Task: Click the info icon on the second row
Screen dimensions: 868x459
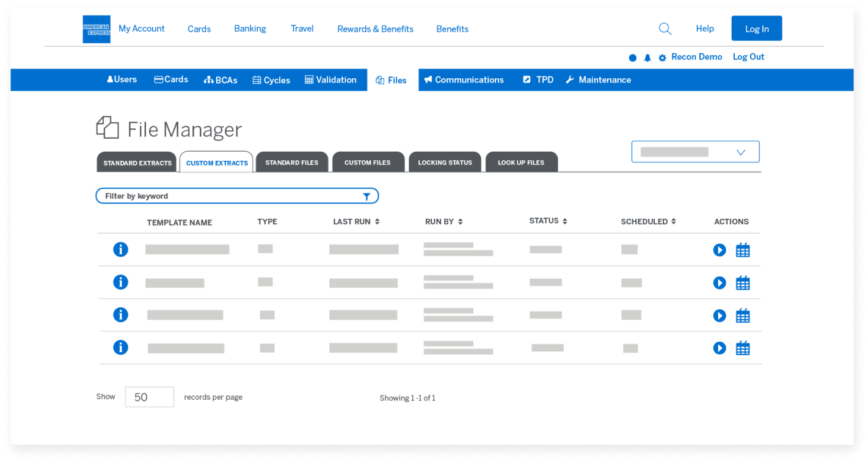Action: pyautogui.click(x=120, y=282)
